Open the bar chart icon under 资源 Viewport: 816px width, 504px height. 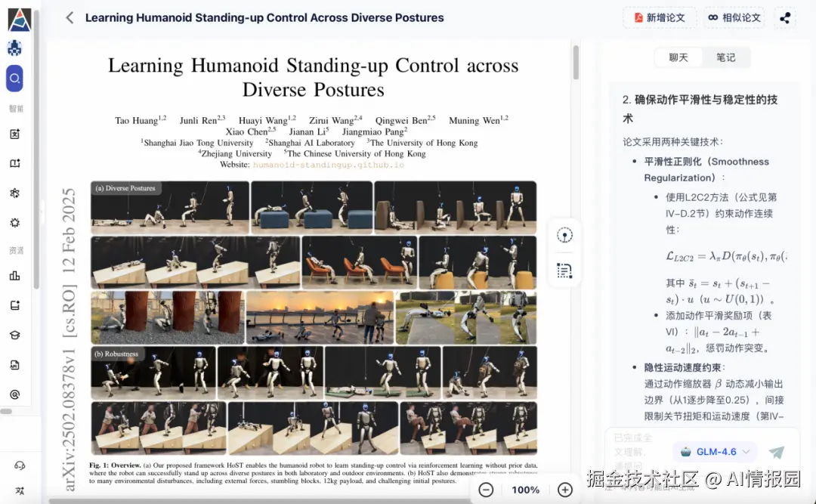[14, 276]
